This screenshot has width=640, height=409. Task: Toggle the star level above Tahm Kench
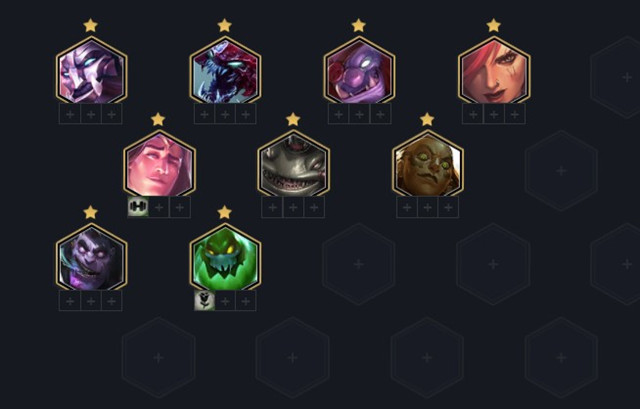[x=293, y=119]
